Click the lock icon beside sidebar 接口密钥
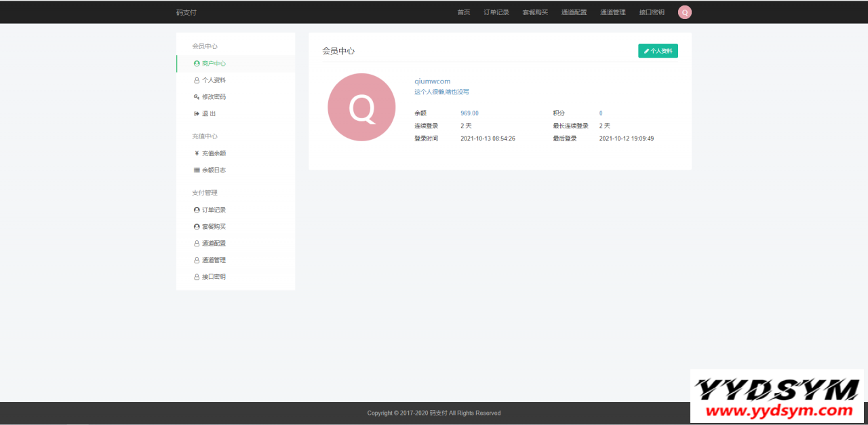This screenshot has width=868, height=425. tap(197, 277)
